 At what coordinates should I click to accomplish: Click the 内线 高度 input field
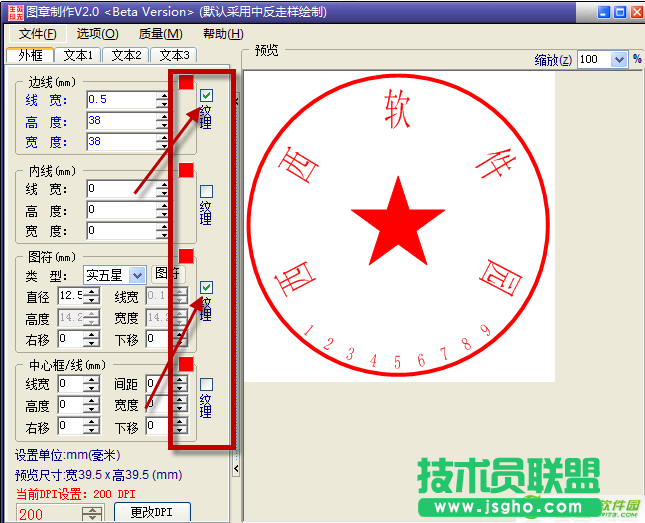(x=121, y=210)
